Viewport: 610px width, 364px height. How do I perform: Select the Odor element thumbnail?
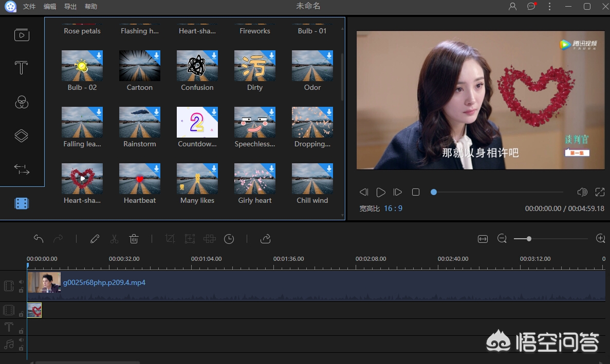click(x=312, y=66)
